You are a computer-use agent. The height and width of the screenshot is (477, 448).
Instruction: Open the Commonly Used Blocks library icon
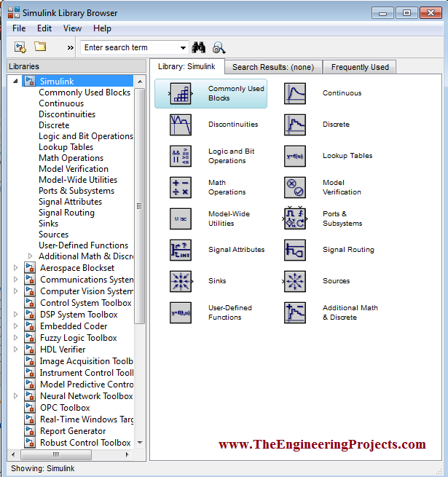click(x=181, y=94)
